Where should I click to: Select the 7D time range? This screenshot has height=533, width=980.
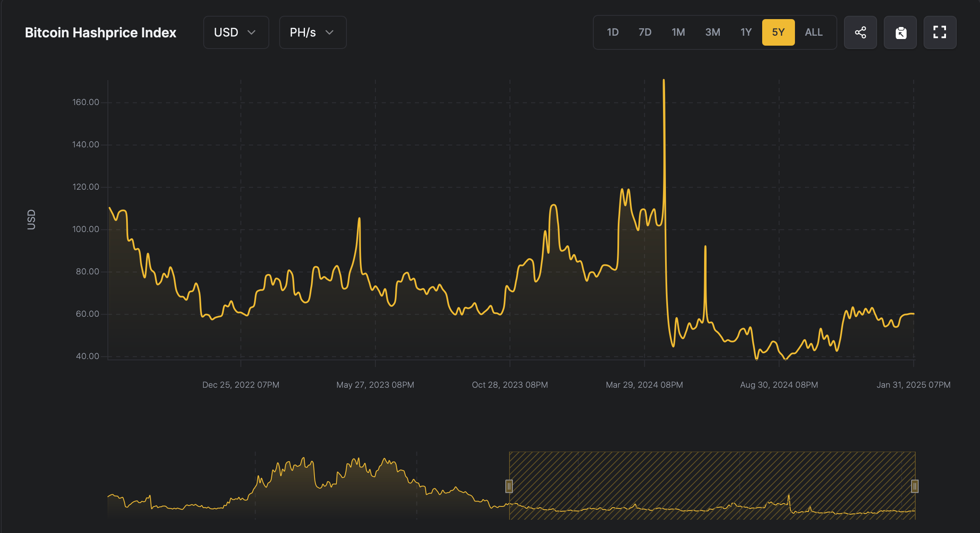[x=645, y=32]
